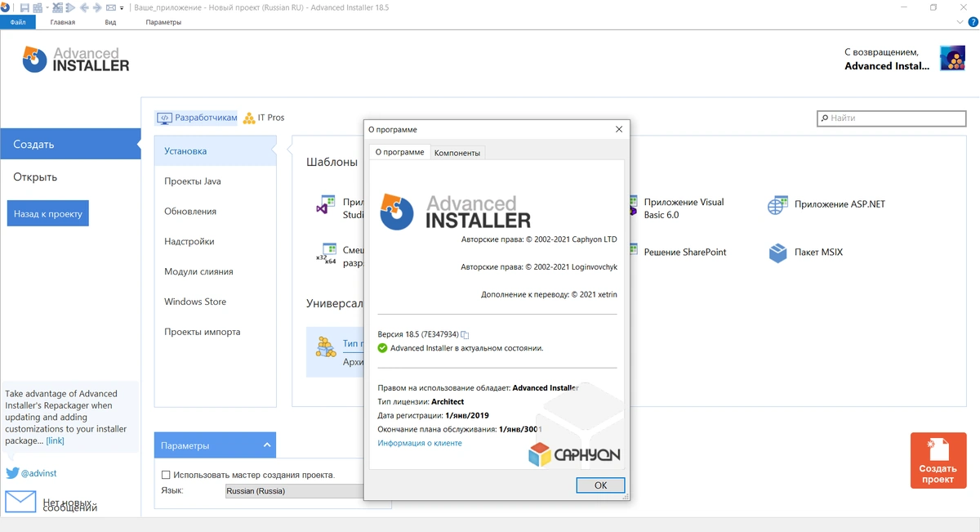The width and height of the screenshot is (980, 532).
Task: Click the messages envelope icon in sidebar
Action: 20,501
